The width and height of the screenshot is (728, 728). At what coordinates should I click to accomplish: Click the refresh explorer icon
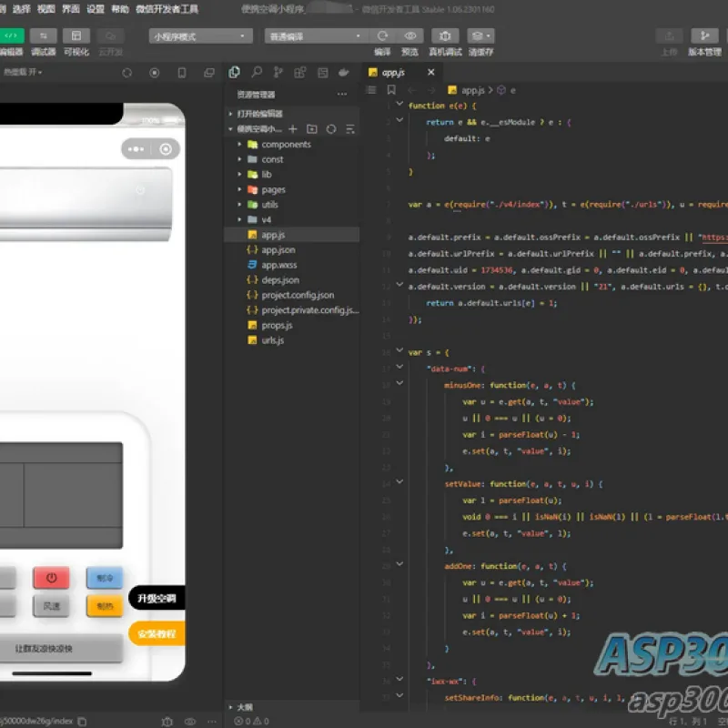click(331, 129)
